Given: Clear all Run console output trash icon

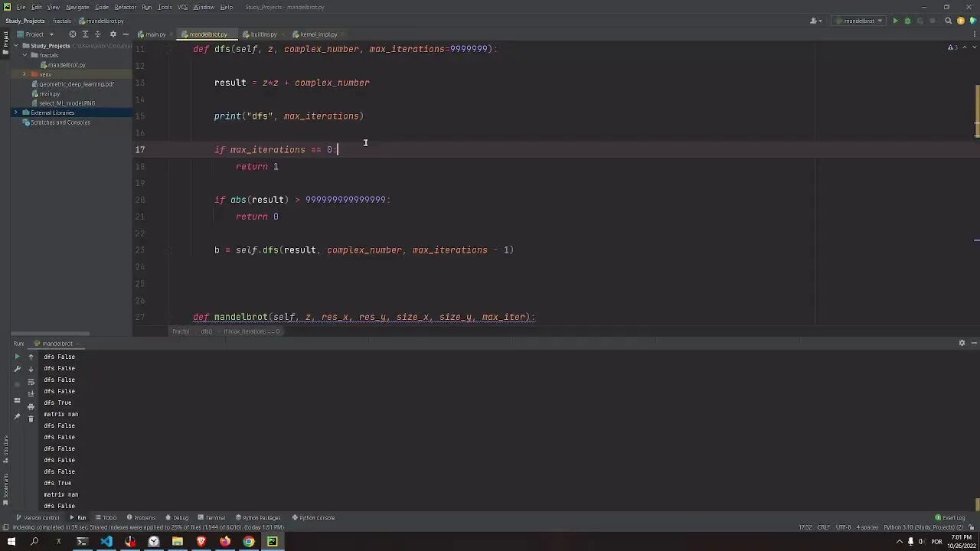Looking at the screenshot, I should pyautogui.click(x=31, y=419).
